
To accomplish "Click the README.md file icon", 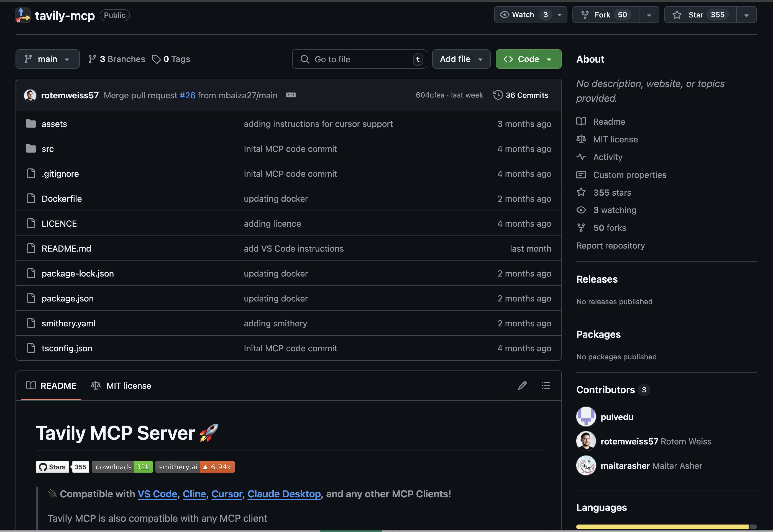I will tap(31, 248).
